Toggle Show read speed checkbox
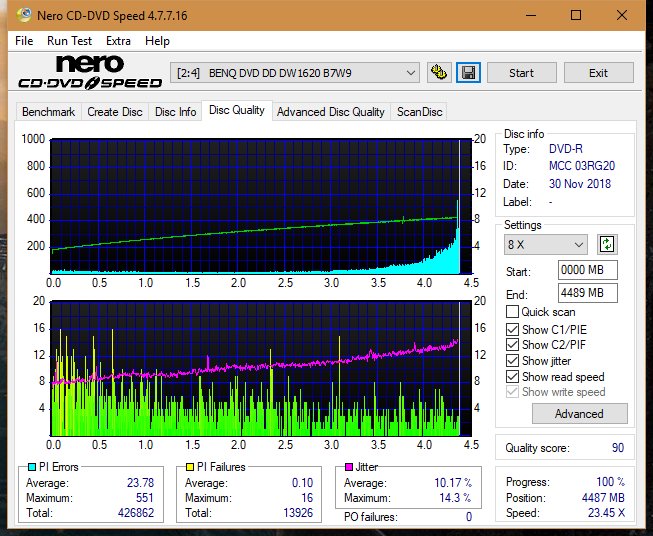Screen dimensions: 653x536 click(512, 376)
